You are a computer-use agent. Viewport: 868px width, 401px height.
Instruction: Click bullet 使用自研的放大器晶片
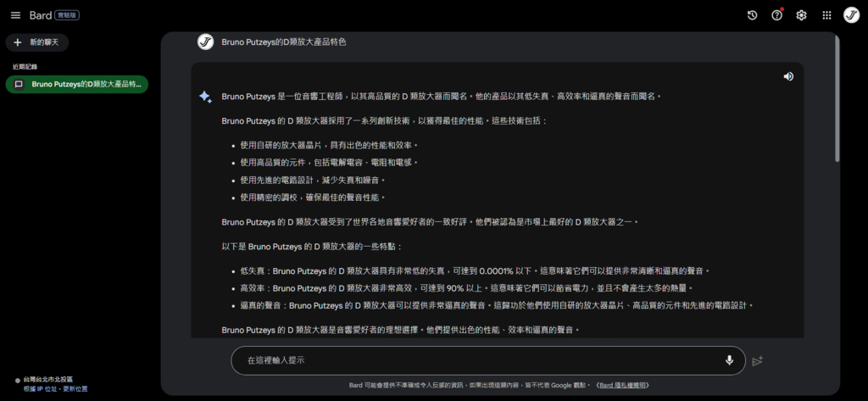(x=329, y=145)
